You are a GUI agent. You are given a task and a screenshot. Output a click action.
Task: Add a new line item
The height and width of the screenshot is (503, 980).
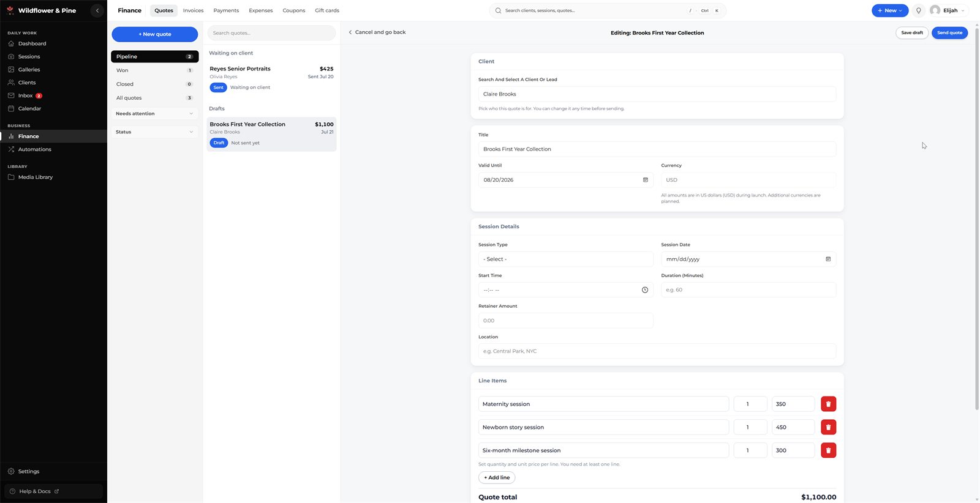pyautogui.click(x=497, y=477)
